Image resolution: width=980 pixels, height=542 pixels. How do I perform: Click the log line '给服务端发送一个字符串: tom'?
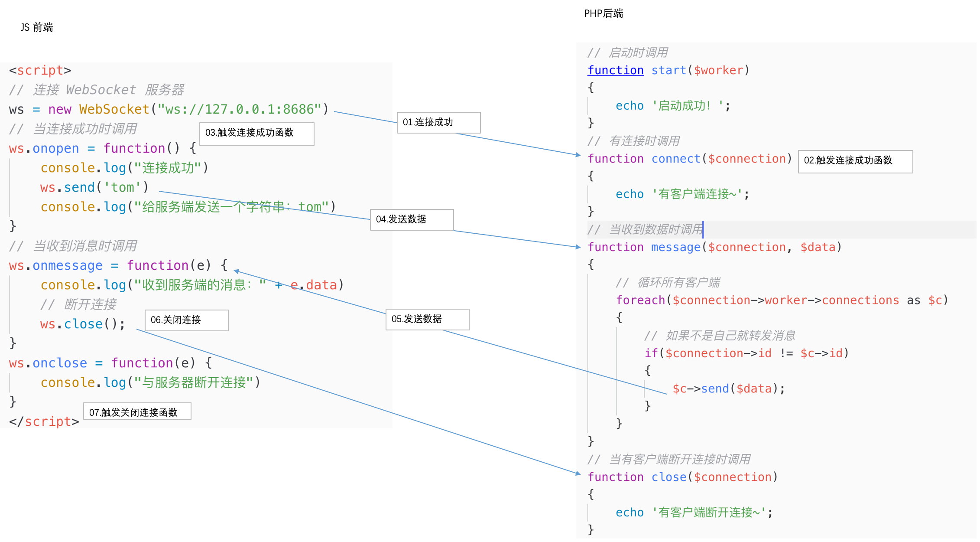click(188, 207)
